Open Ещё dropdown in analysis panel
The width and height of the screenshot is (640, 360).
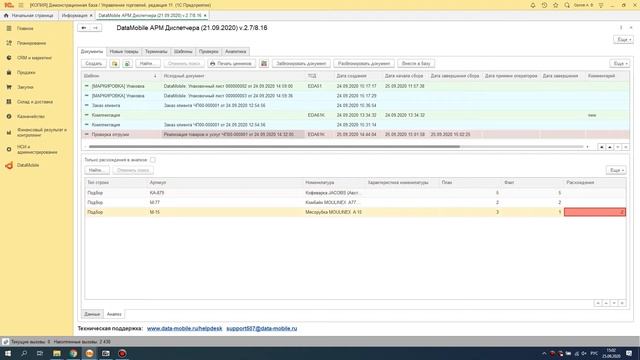[x=616, y=170]
